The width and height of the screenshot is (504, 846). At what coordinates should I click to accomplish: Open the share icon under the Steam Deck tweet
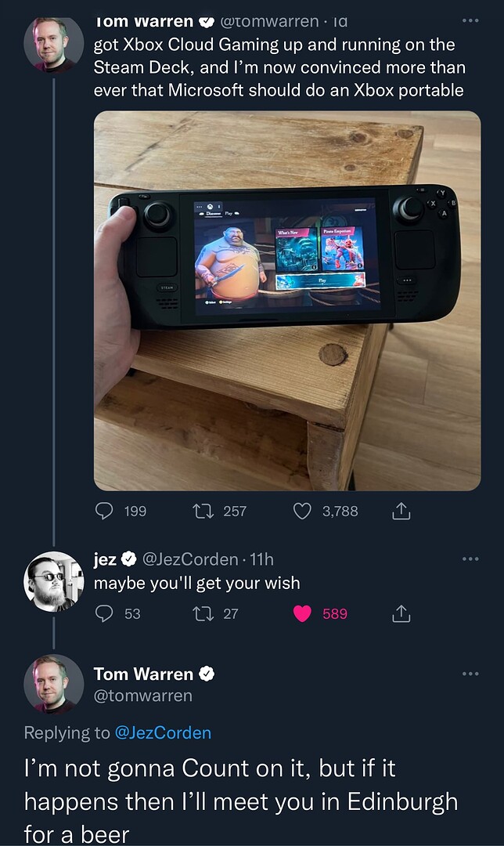coord(401,511)
